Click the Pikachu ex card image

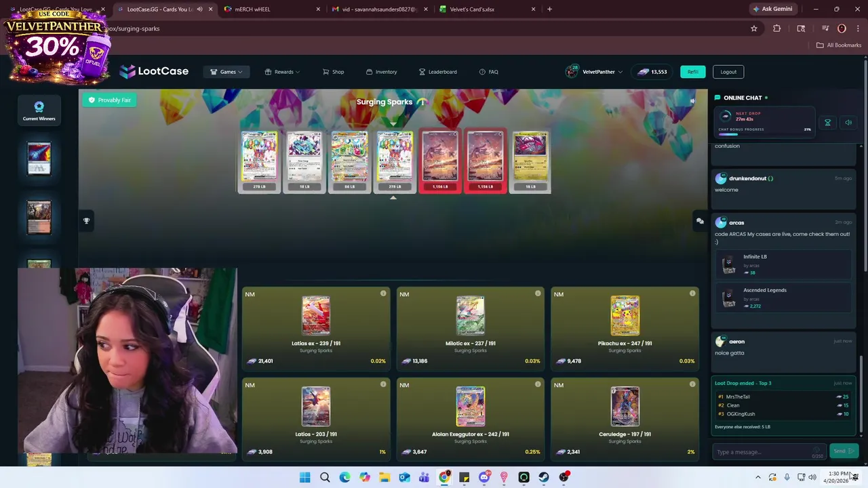625,316
